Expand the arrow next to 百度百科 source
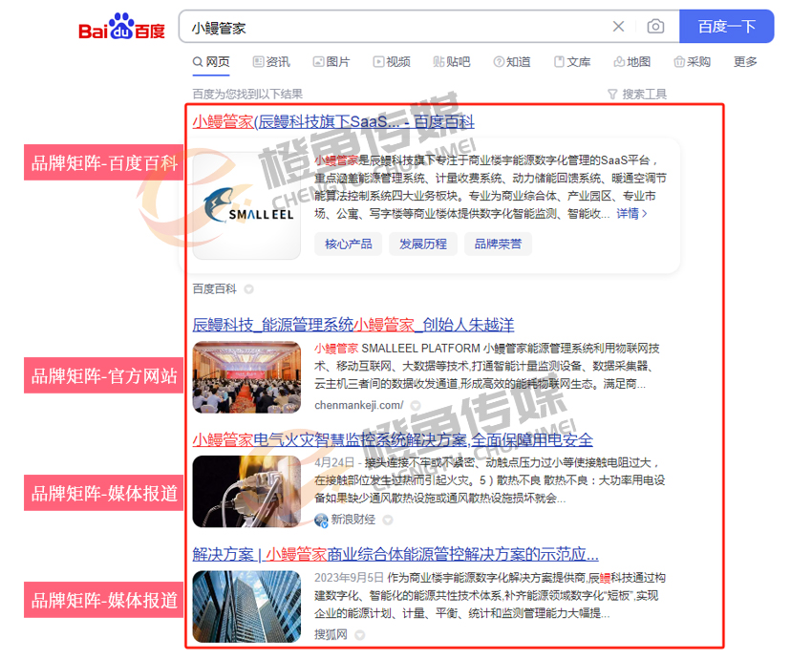Viewport: 812px width, 659px height. click(x=249, y=289)
